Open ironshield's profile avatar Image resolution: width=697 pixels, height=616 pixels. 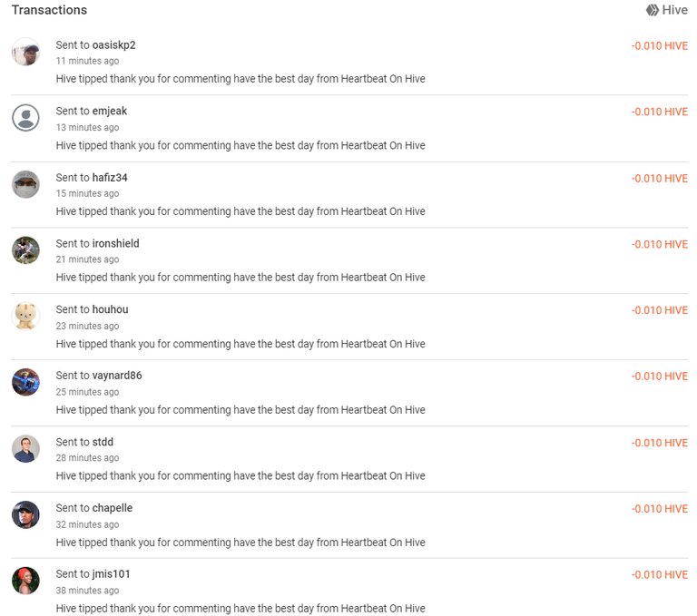tap(25, 250)
